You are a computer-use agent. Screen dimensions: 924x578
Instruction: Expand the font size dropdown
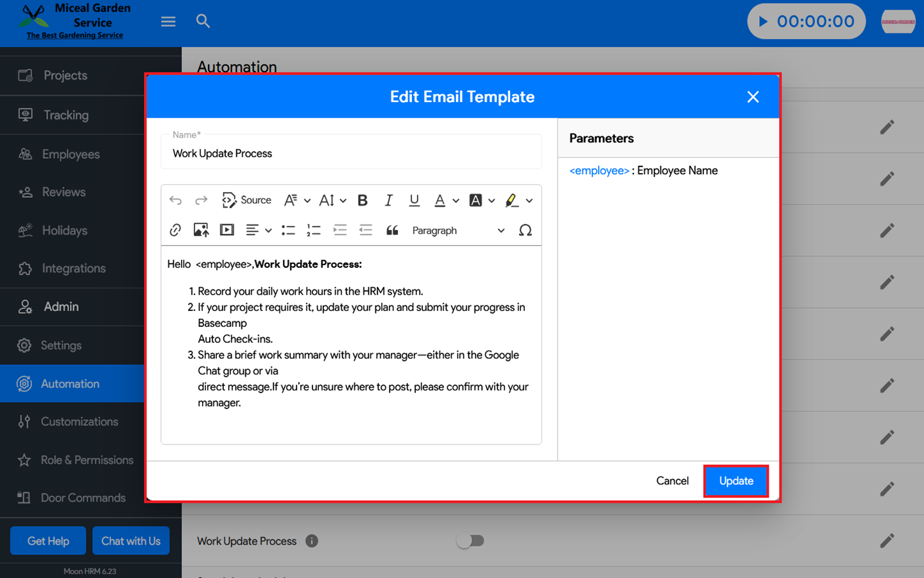tap(332, 200)
